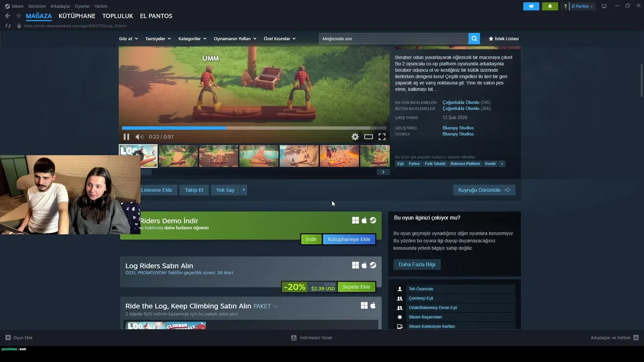Click the Mağazada ara search field
The image size is (644, 362).
(393, 39)
